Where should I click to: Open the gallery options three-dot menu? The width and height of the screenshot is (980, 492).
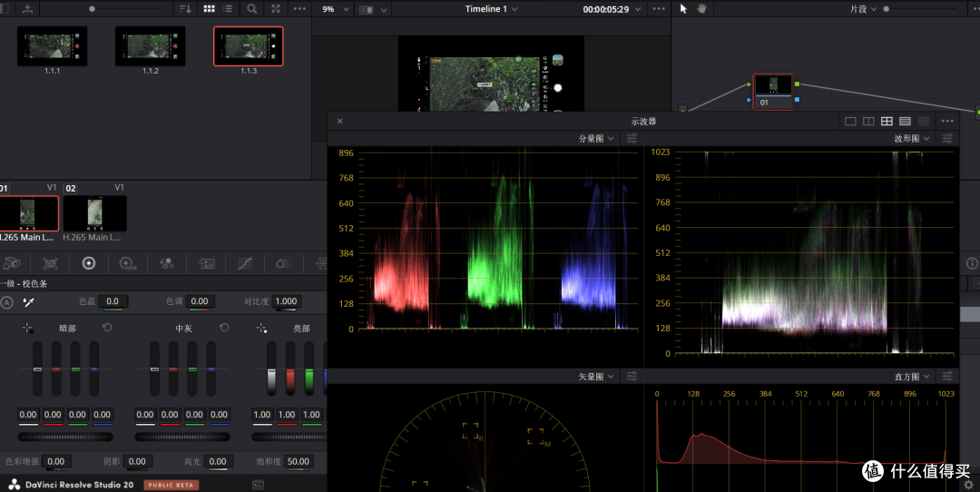tap(299, 9)
